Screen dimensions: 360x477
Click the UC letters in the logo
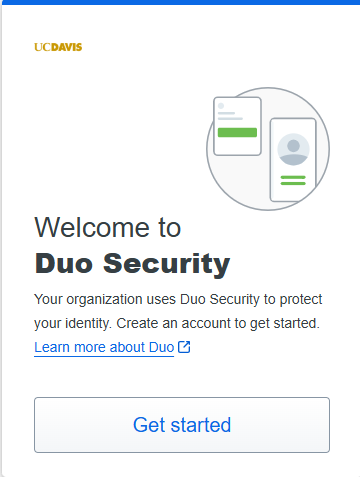coord(42,47)
